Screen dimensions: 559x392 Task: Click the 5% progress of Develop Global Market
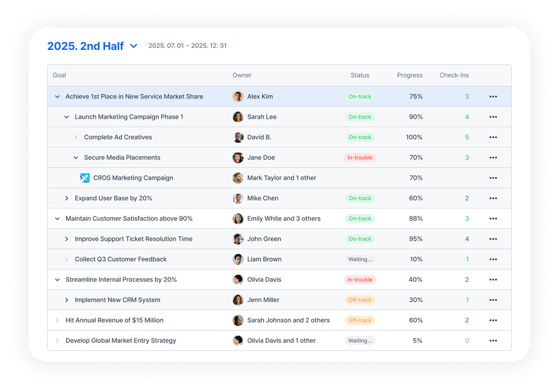click(x=417, y=340)
